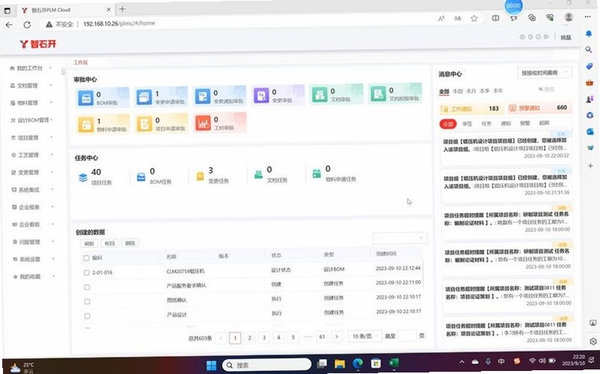Open the green 文档审批 card
Image resolution: width=600 pixels, height=374 pixels.
[337, 94]
